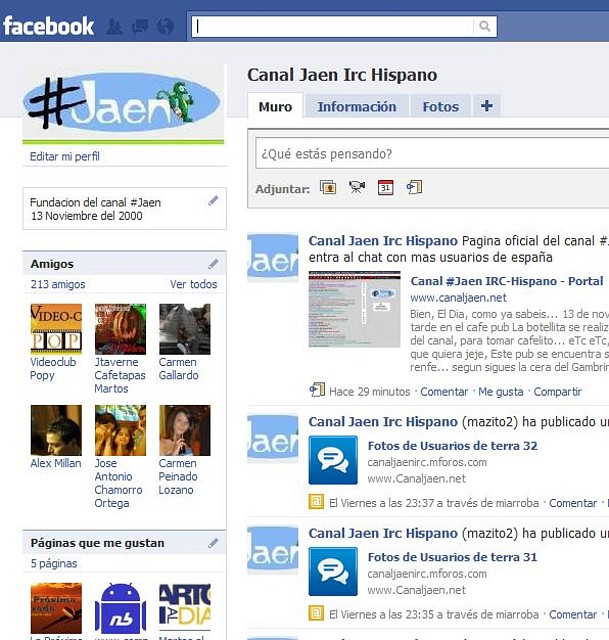Click the chat bubble icon of terra 32 post

pyautogui.click(x=333, y=460)
